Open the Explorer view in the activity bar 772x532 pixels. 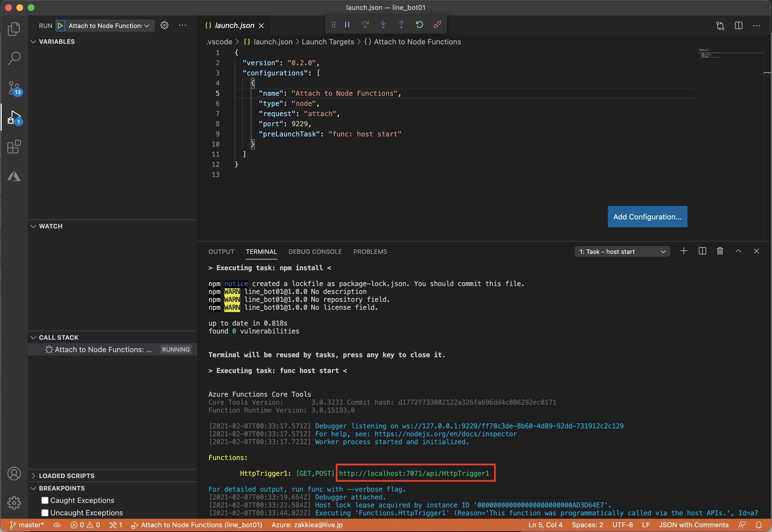pyautogui.click(x=14, y=29)
